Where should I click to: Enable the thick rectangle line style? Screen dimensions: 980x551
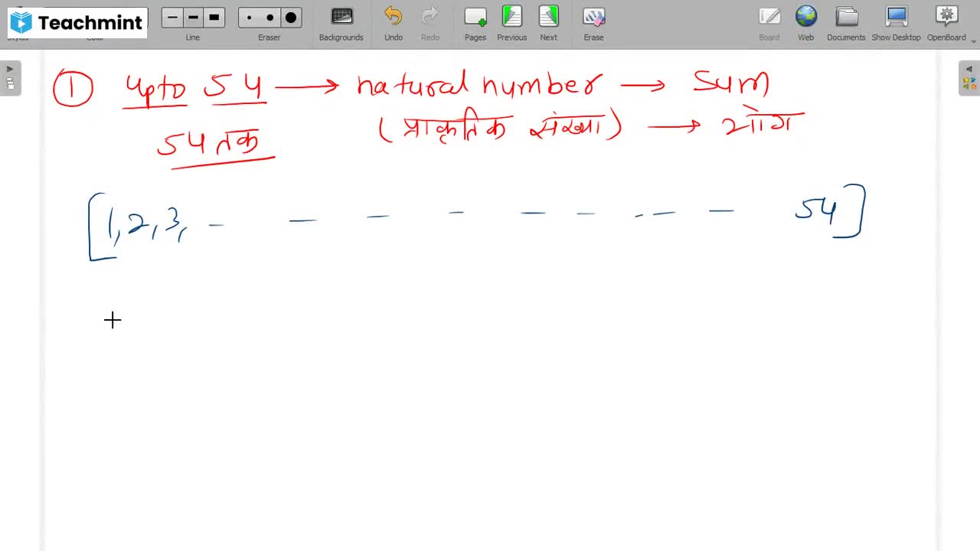click(x=215, y=17)
